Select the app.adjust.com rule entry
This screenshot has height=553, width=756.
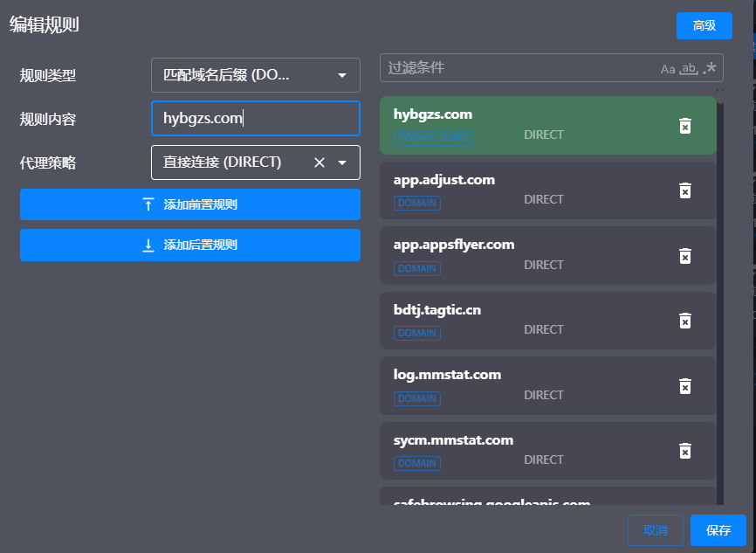(x=547, y=190)
